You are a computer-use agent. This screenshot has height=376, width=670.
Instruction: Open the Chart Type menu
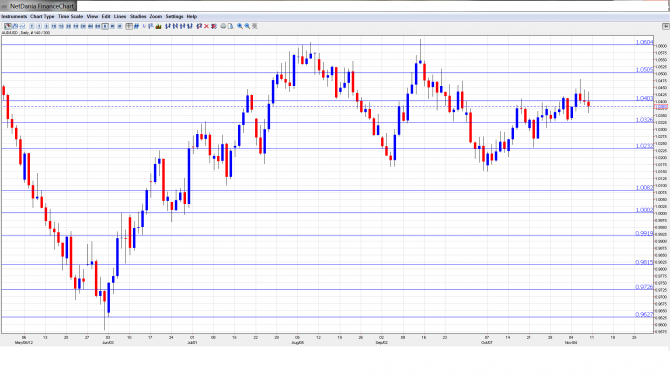point(42,17)
